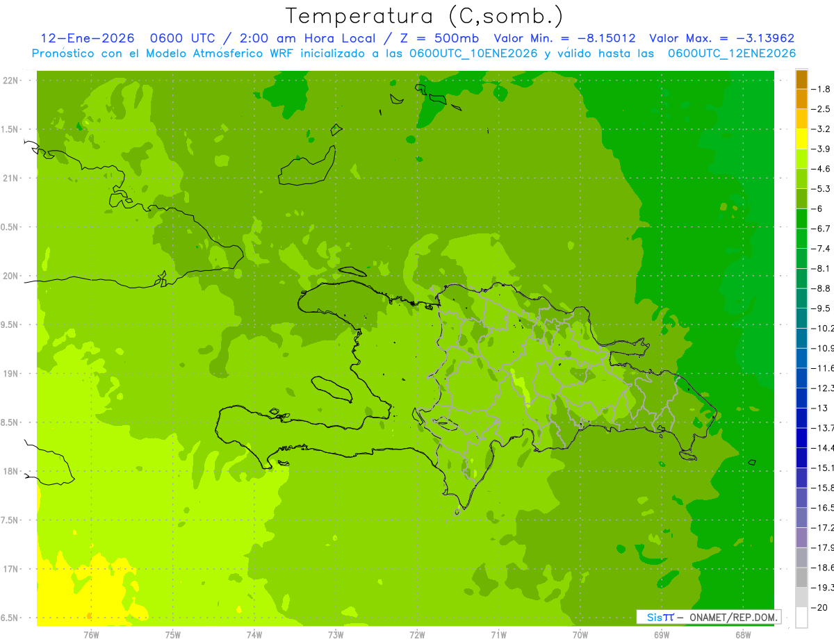Click the '-2.5' color scale label

(821, 109)
